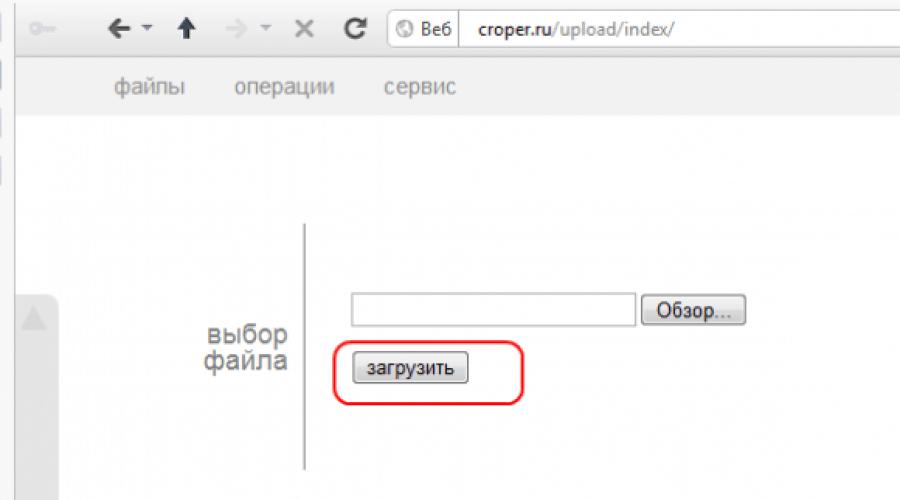Screen dimensions: 900x500
Task: Click the Обзор... browse button
Action: (693, 310)
